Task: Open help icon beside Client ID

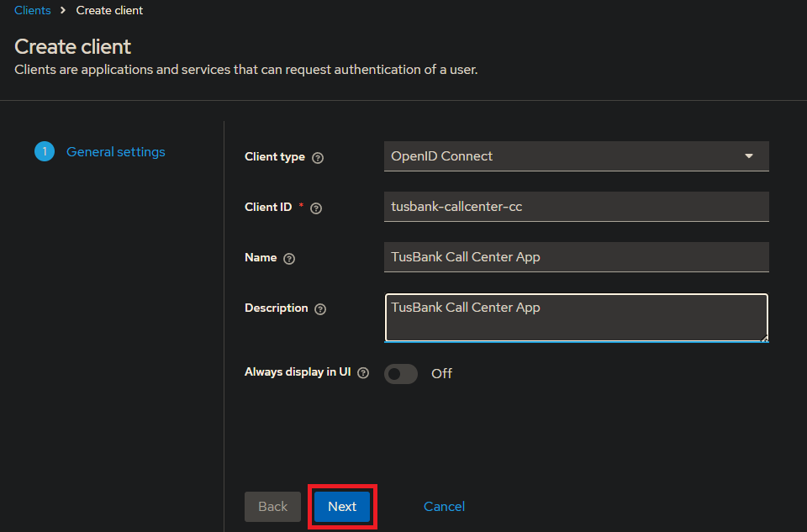Action: click(x=316, y=208)
